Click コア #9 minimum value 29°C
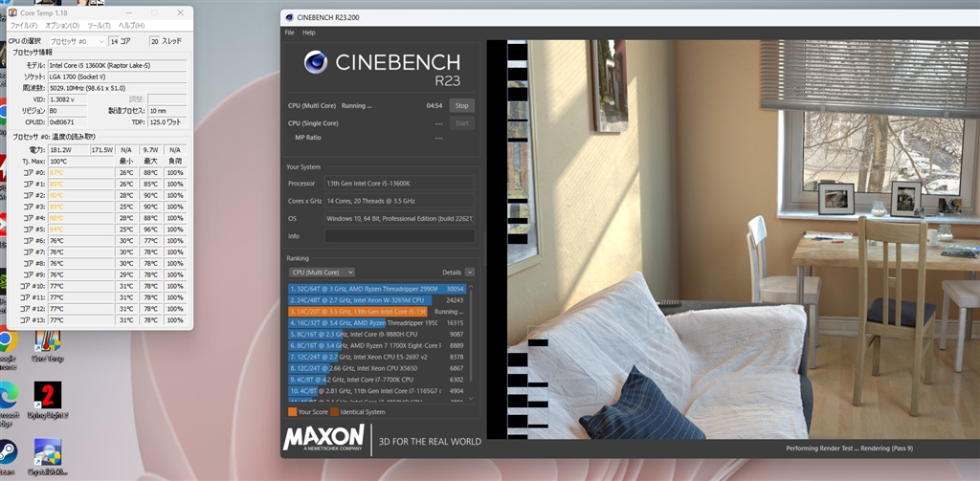This screenshot has width=980, height=481. [126, 274]
